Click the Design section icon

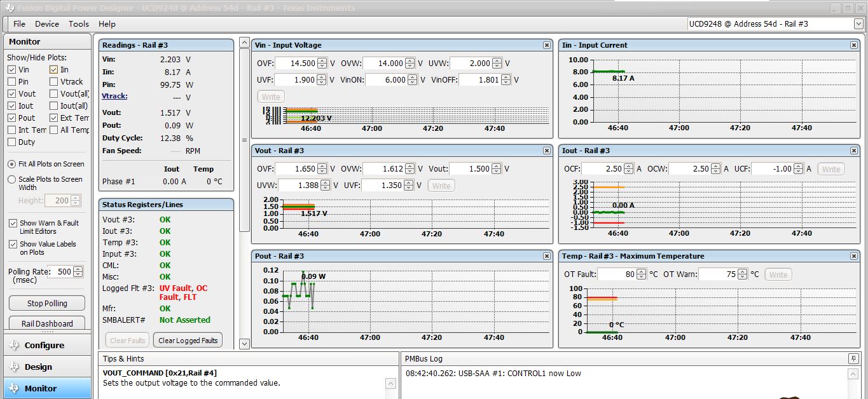pos(15,367)
